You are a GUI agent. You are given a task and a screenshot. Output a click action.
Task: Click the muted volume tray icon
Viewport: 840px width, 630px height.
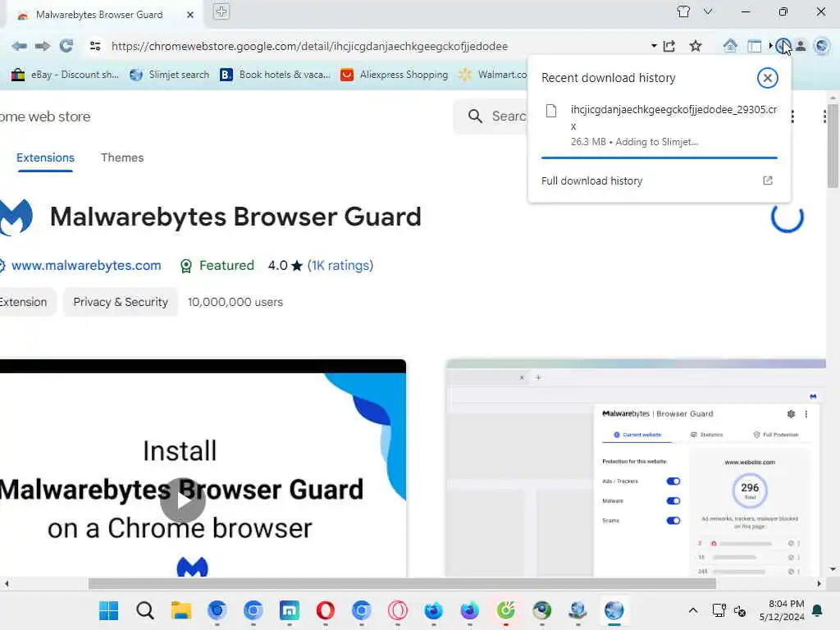point(740,610)
